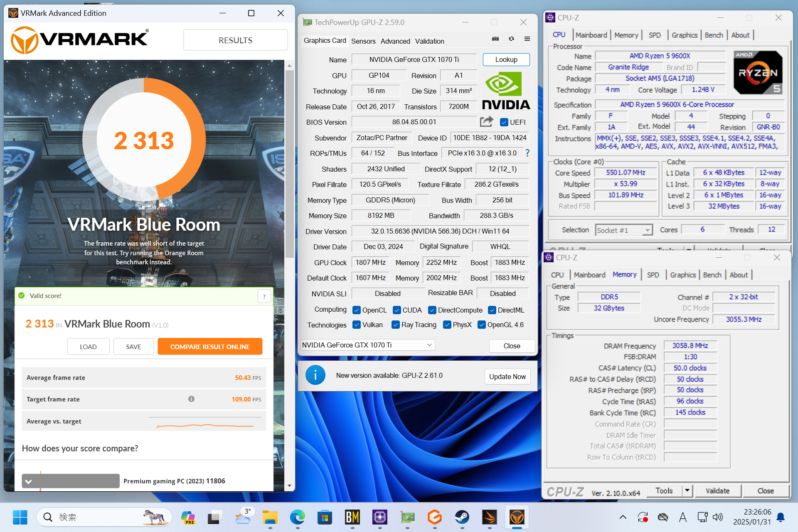Click the Tools button in CPU-Z
Viewport: 798px width, 532px height.
[x=664, y=491]
